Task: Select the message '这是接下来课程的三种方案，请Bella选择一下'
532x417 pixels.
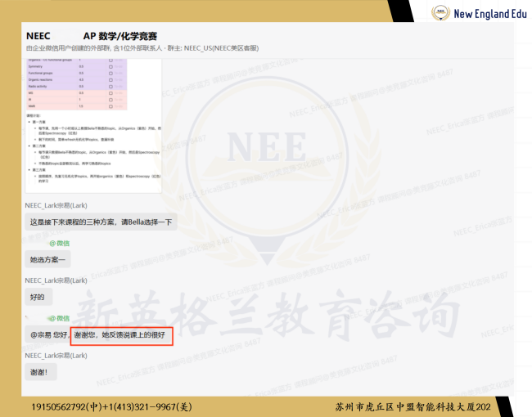Action: pos(101,222)
